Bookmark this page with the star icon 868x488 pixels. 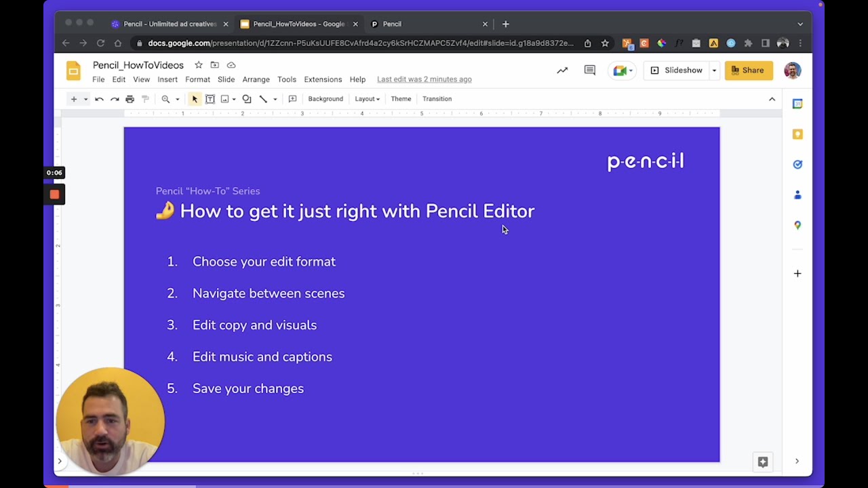pos(605,43)
